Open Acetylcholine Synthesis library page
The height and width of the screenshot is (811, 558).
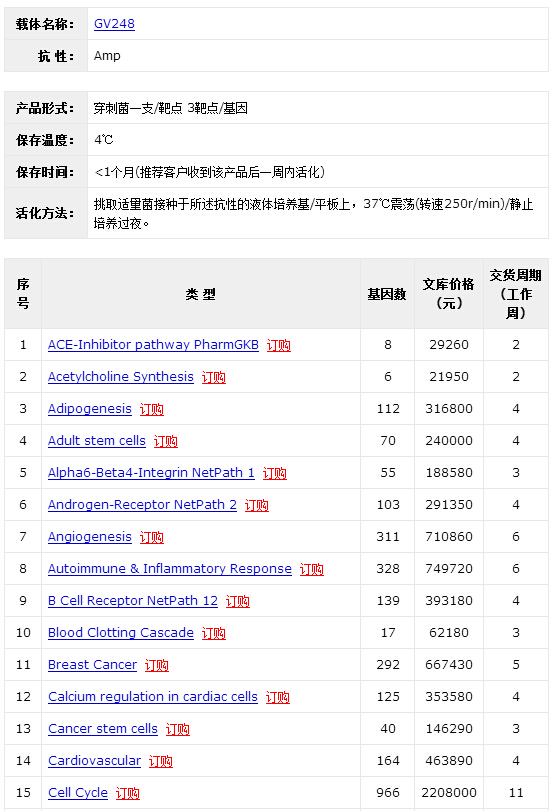point(120,377)
